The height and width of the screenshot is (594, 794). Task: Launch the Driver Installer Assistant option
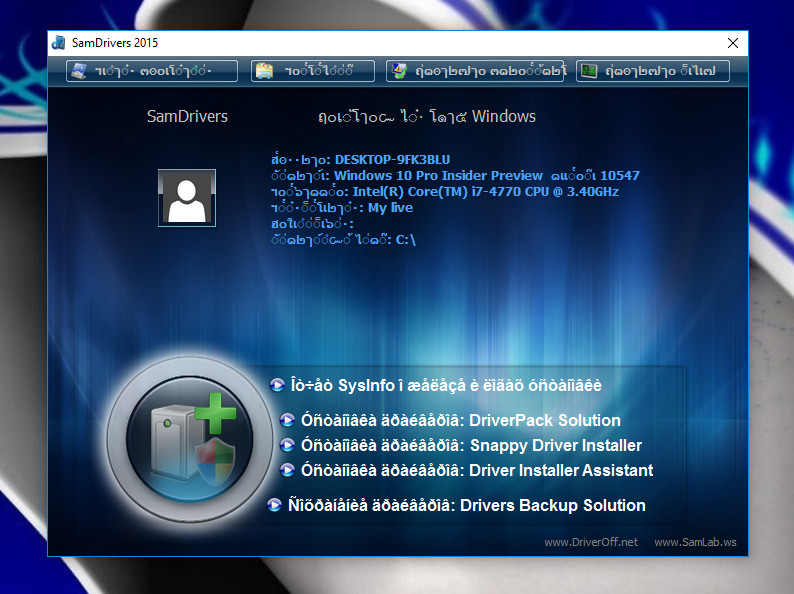[477, 470]
